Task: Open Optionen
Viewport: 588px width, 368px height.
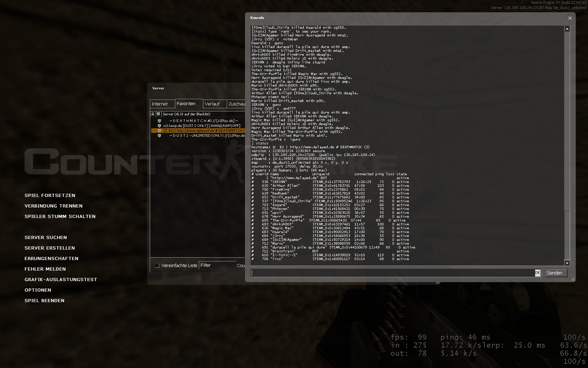Action: [x=38, y=290]
